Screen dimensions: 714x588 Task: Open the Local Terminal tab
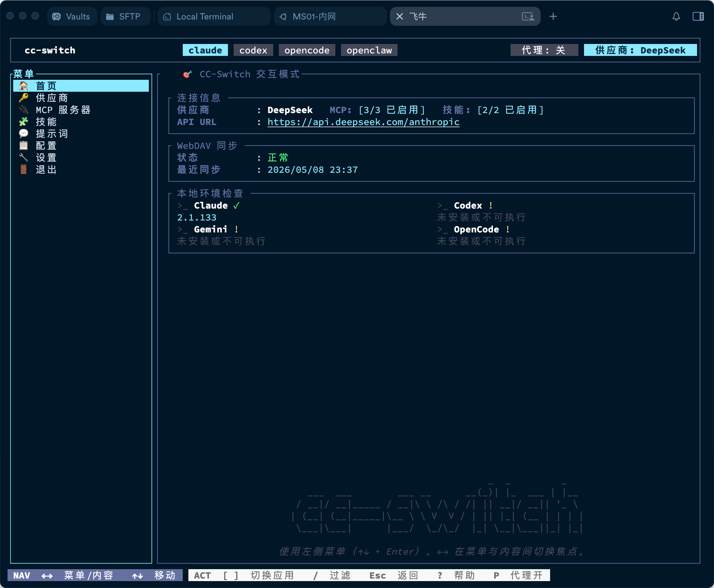point(214,16)
